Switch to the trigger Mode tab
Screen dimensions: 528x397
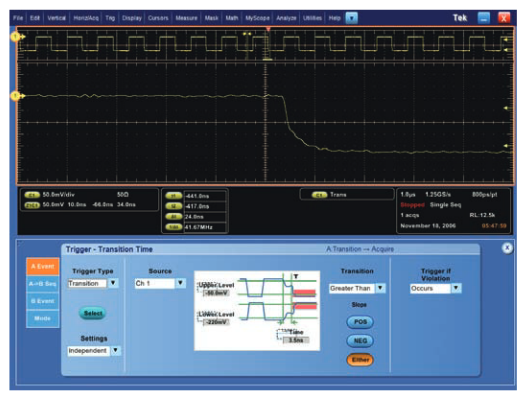(43, 319)
